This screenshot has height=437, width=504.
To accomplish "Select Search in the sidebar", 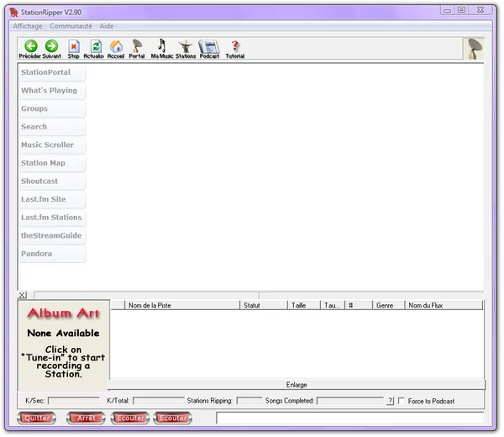I will (x=52, y=127).
